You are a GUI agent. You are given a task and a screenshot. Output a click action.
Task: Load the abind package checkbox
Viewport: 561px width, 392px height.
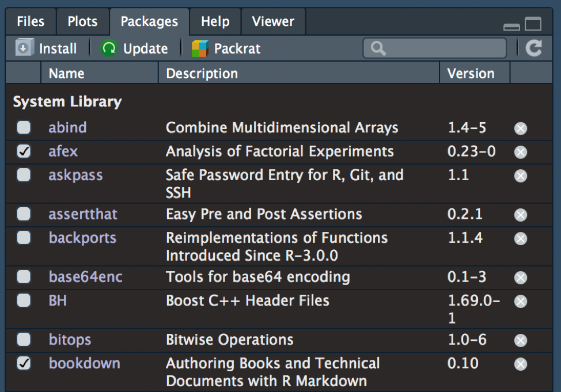(x=24, y=128)
